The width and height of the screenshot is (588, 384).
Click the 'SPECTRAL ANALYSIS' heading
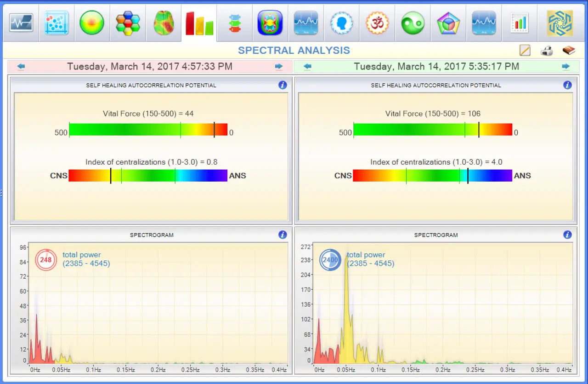[294, 51]
